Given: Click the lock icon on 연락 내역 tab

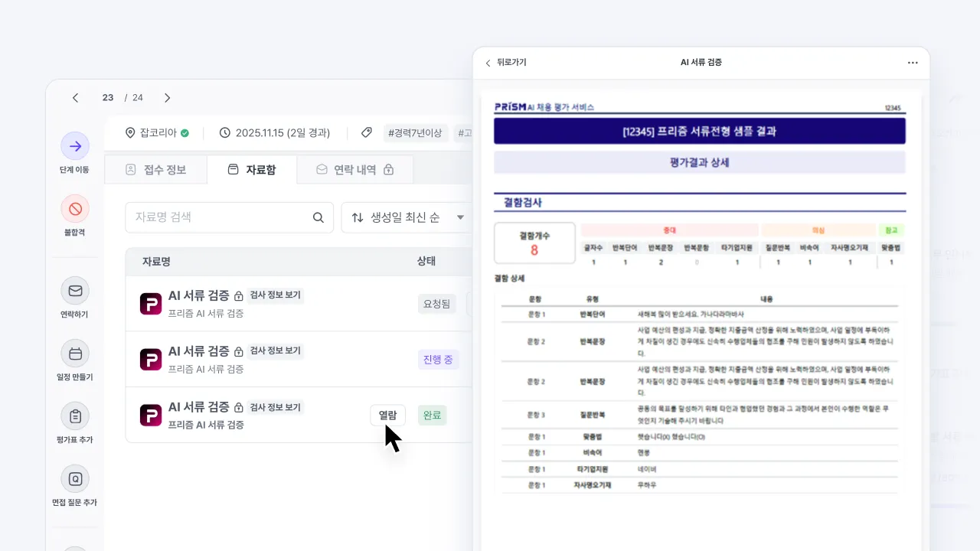Looking at the screenshot, I should [388, 170].
